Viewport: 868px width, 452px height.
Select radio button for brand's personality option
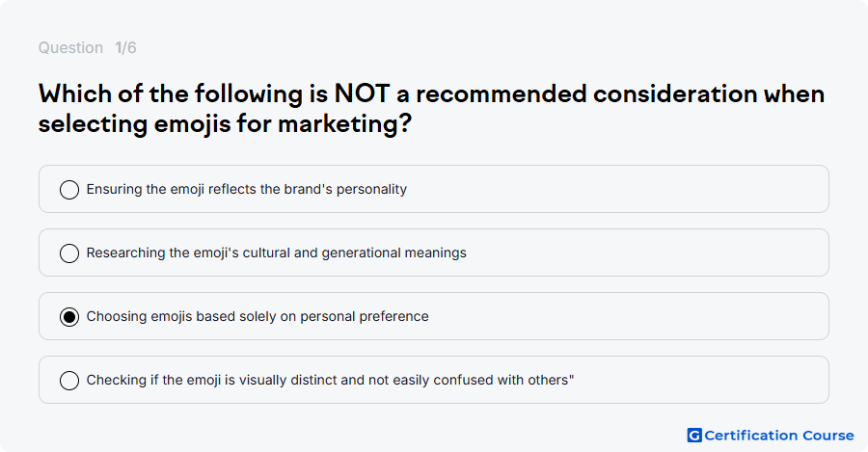69,190
